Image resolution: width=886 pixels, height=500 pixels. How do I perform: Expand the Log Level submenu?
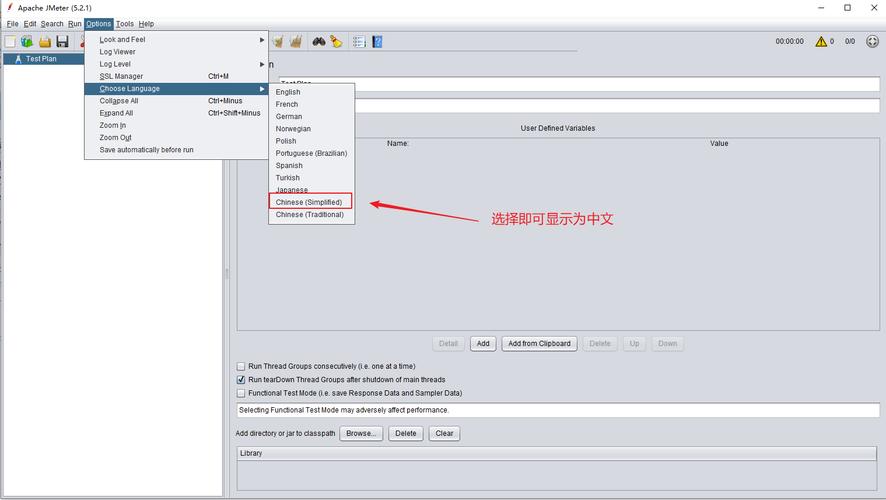176,64
